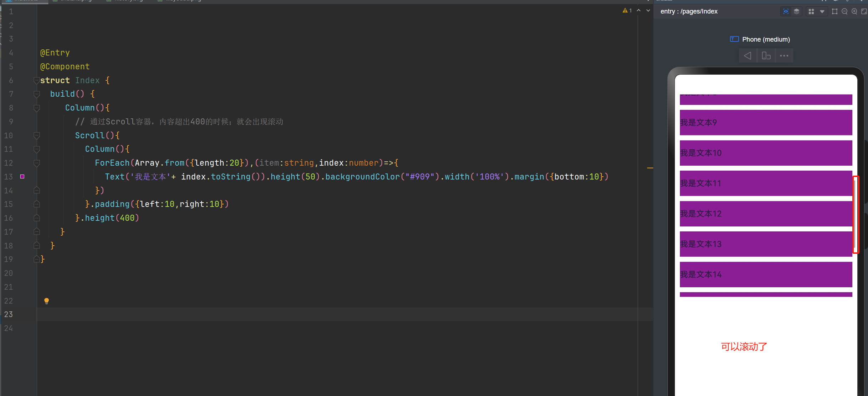Go to next highlighted error arrow
Viewport: 868px width, 396px height.
[x=648, y=11]
